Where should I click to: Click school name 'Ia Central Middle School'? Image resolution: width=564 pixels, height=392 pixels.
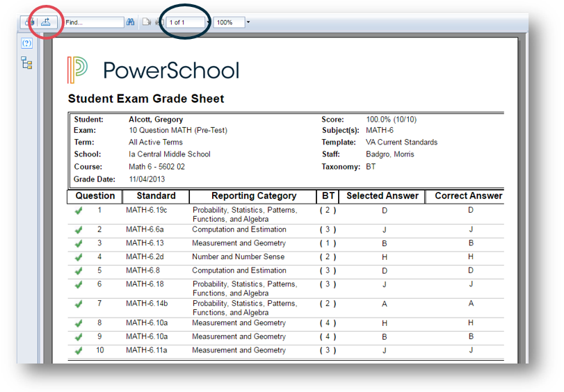tap(170, 154)
